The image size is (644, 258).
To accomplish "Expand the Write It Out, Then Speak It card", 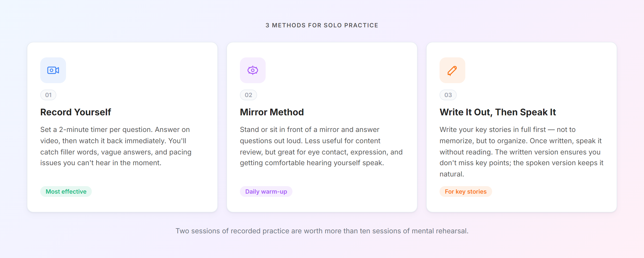I will [x=522, y=126].
